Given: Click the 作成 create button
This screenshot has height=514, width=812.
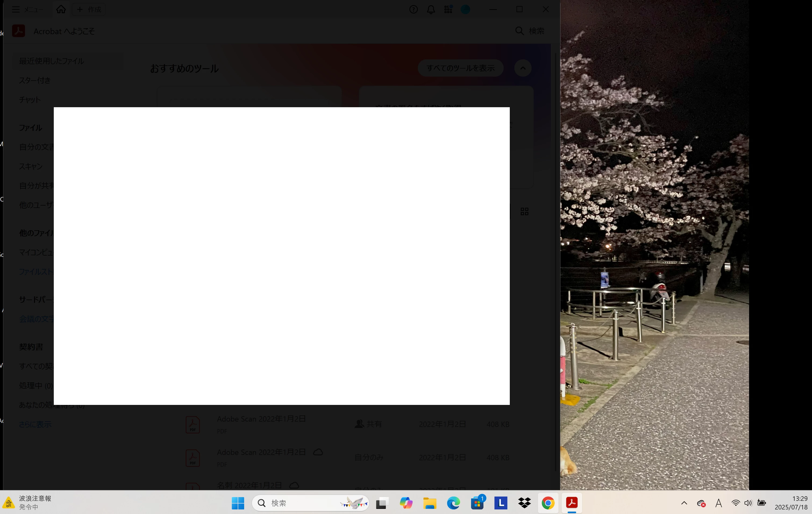Looking at the screenshot, I should click(89, 9).
